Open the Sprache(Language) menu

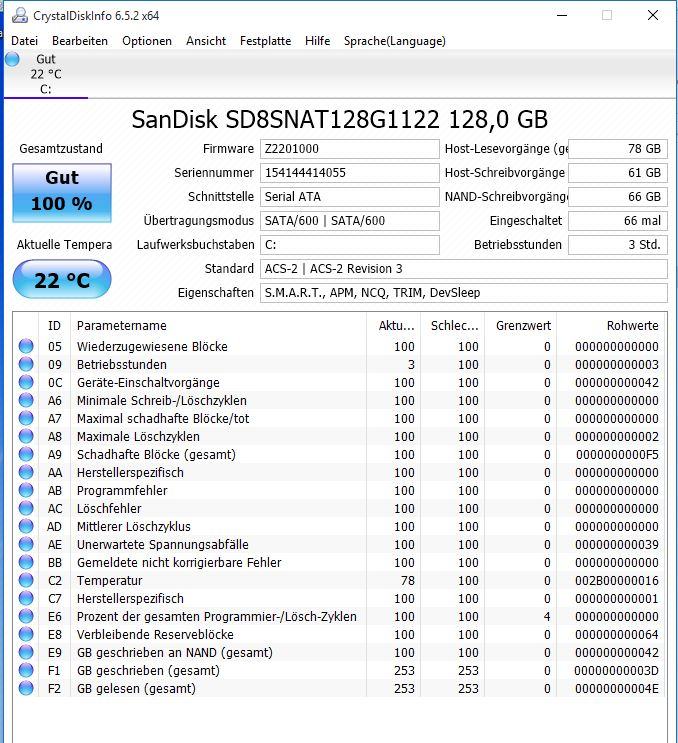[395, 41]
